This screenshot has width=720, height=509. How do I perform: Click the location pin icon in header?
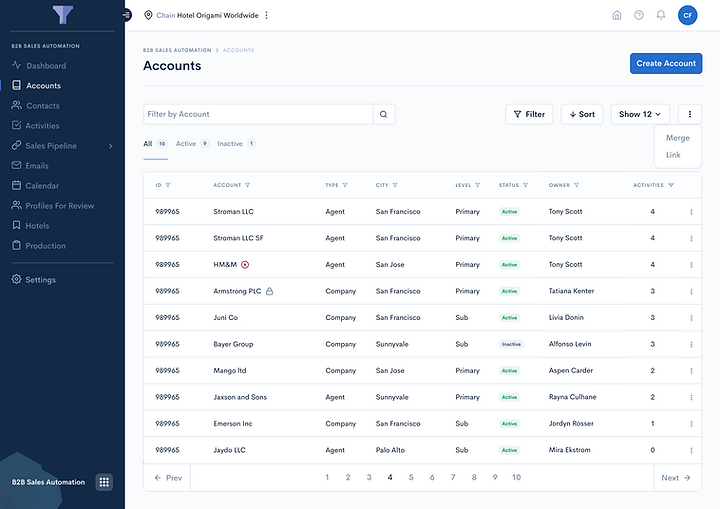(x=148, y=15)
